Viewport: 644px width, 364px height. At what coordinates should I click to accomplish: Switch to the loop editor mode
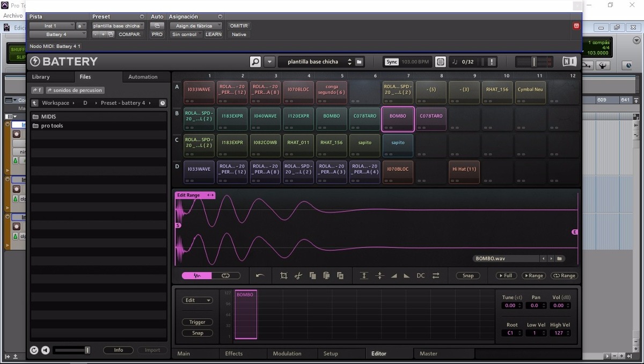(226, 275)
